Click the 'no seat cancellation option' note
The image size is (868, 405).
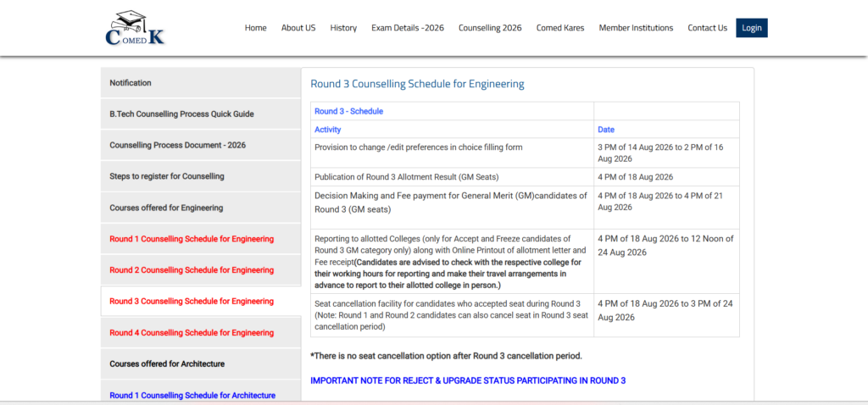(446, 356)
